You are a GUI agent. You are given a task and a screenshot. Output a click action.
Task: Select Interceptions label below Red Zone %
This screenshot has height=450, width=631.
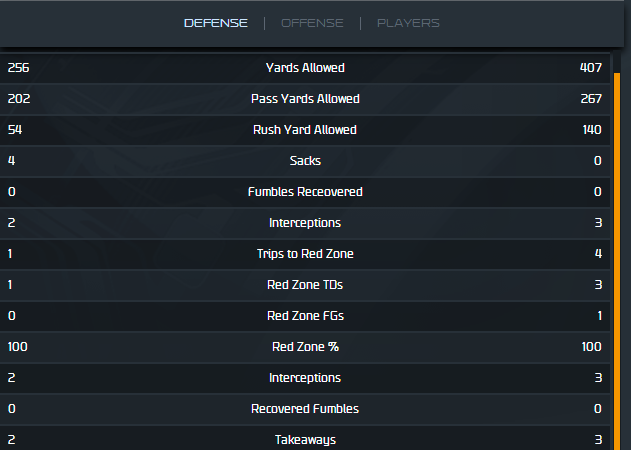(305, 378)
